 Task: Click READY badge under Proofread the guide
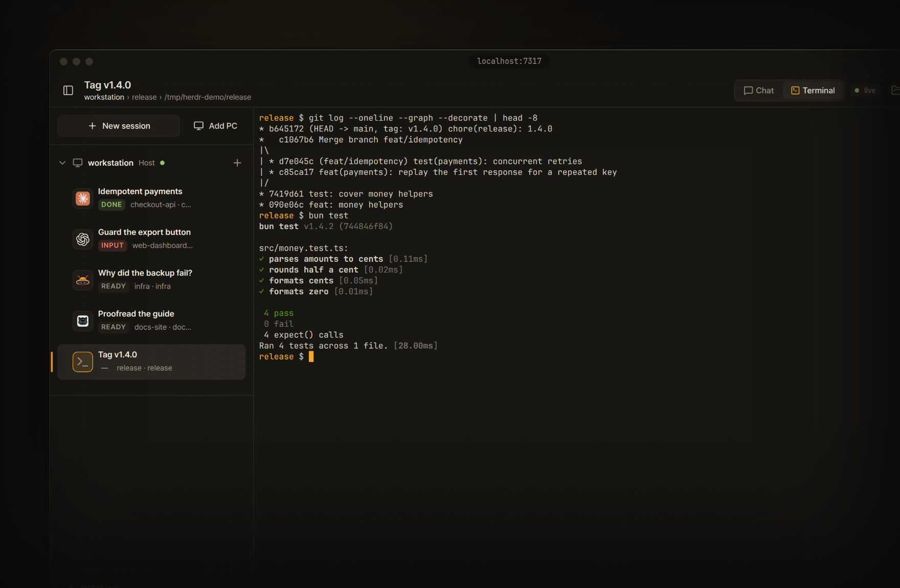tap(114, 327)
